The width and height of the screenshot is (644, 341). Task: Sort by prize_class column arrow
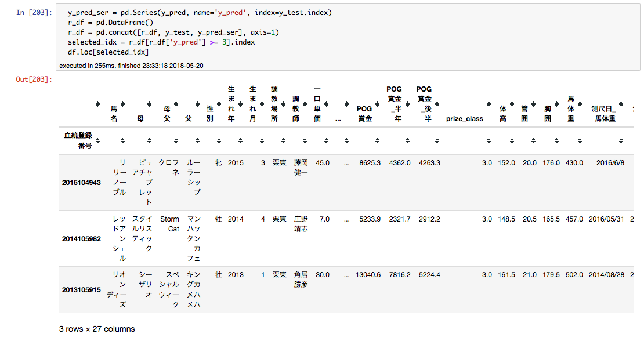click(x=489, y=104)
